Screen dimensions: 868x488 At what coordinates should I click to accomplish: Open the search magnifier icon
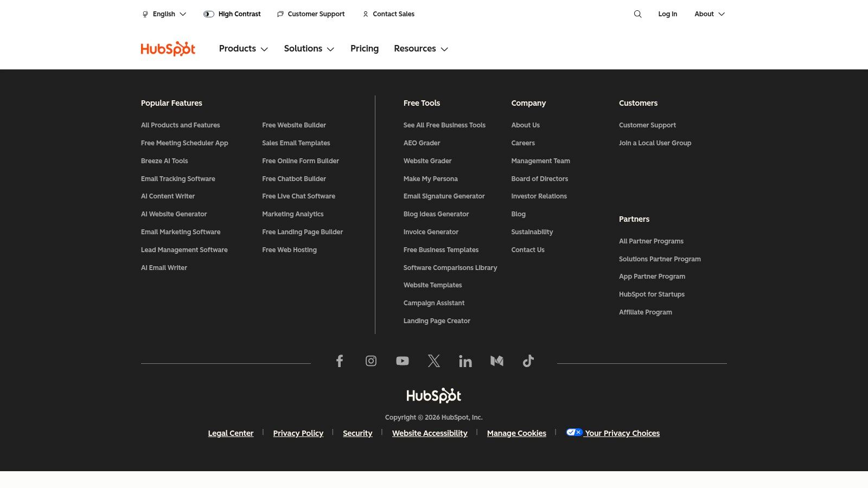[637, 14]
